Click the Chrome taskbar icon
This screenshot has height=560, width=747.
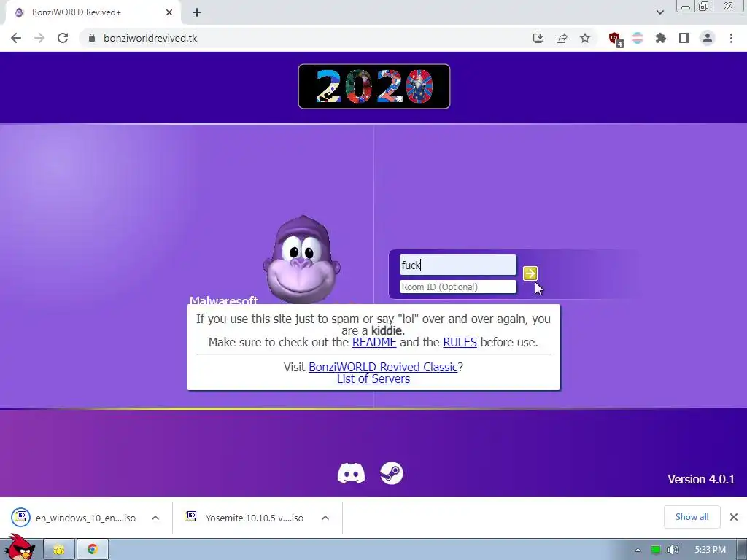point(93,550)
